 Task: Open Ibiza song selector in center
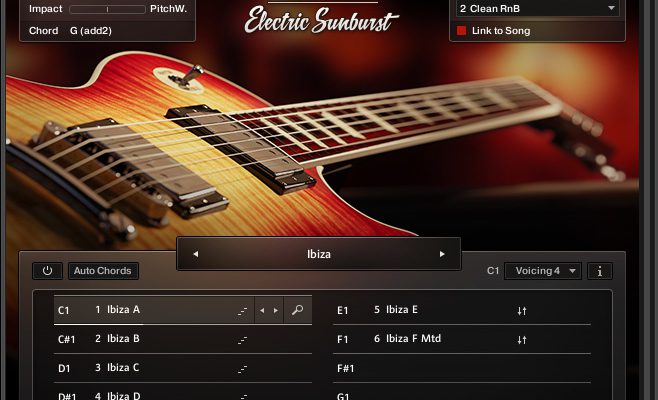tap(319, 254)
